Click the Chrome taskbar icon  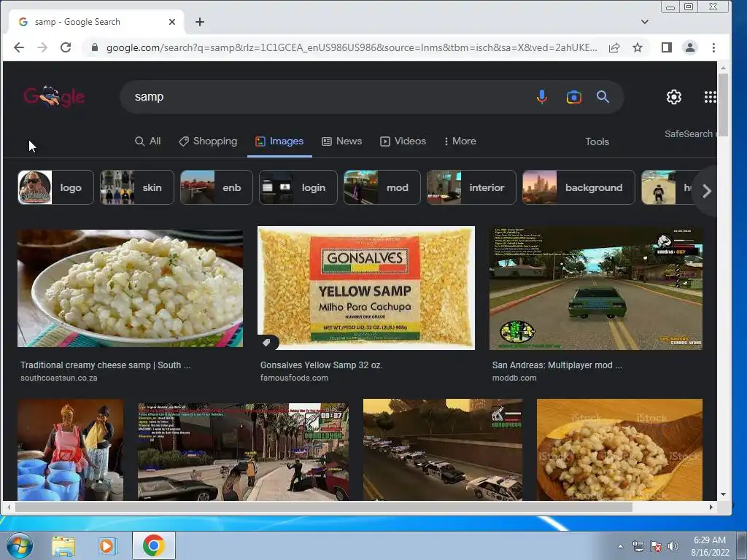(x=154, y=545)
